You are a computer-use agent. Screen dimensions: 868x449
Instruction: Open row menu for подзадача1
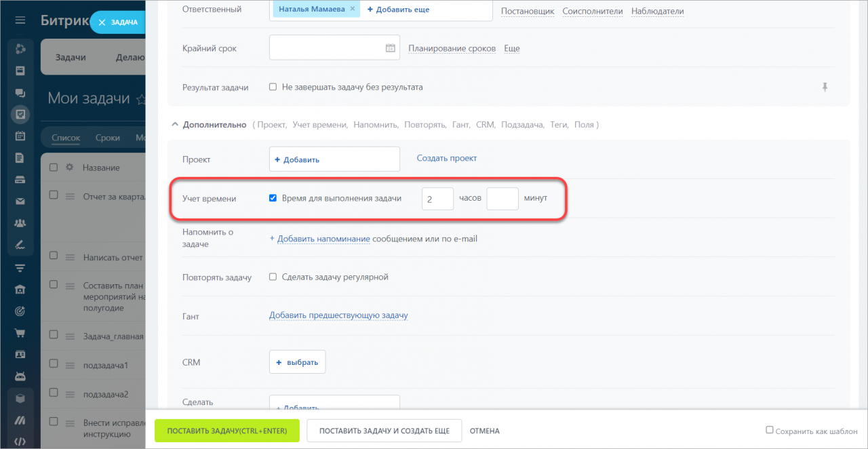click(x=69, y=366)
